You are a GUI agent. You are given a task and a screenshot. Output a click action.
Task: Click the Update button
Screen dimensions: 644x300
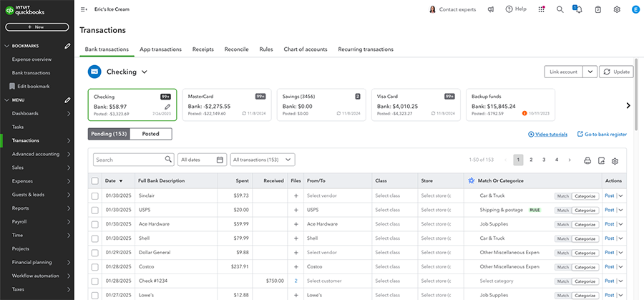pyautogui.click(x=616, y=72)
